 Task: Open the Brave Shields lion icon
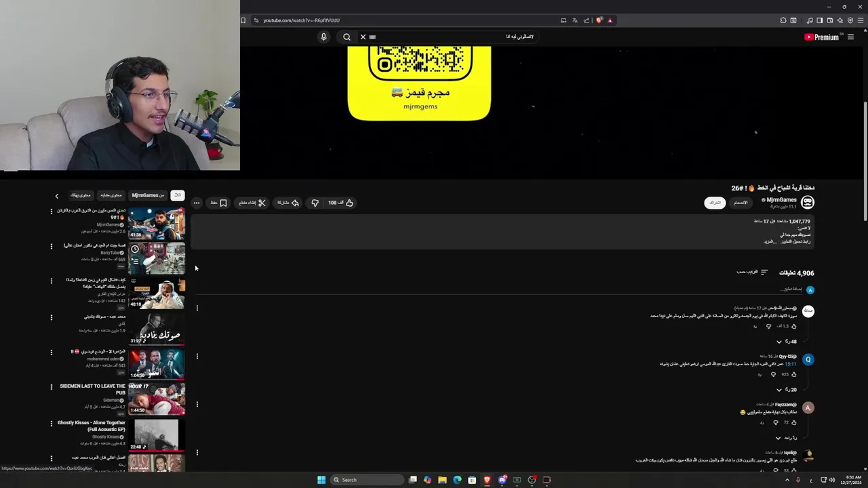599,20
